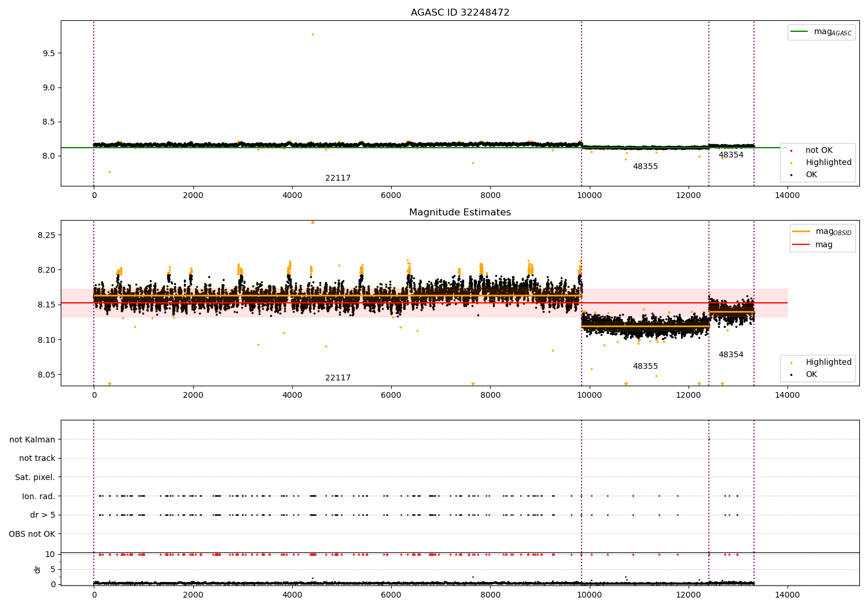Viewport: 868px width, 608px height.
Task: Click the 9.0 y-axis tick label
Action: 49,87
